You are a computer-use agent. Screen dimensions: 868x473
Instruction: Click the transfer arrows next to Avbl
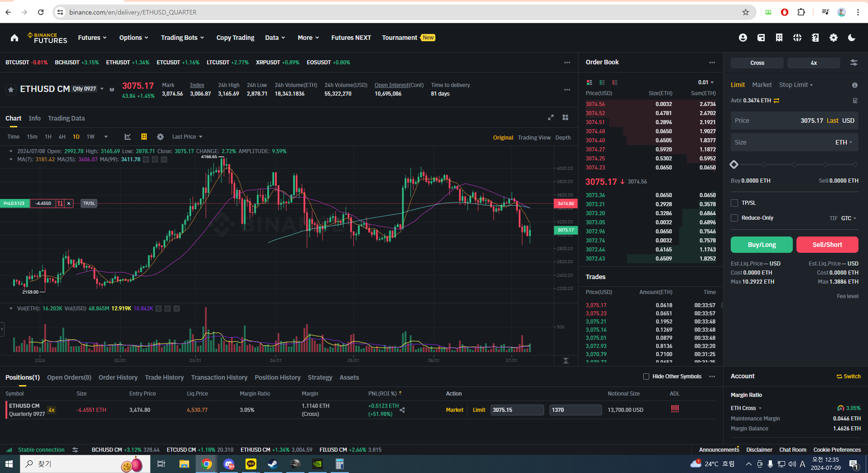(776, 101)
